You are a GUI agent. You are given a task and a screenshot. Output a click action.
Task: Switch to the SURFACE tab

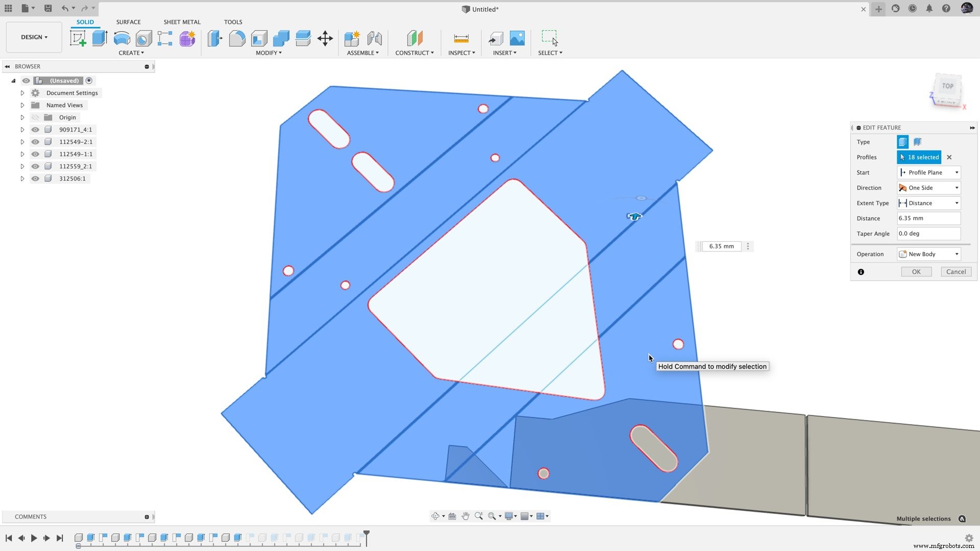point(128,22)
